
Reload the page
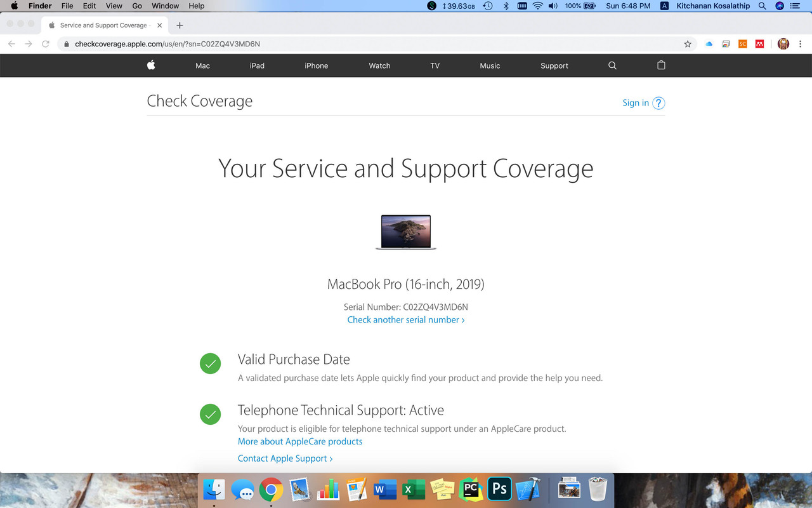tap(45, 44)
